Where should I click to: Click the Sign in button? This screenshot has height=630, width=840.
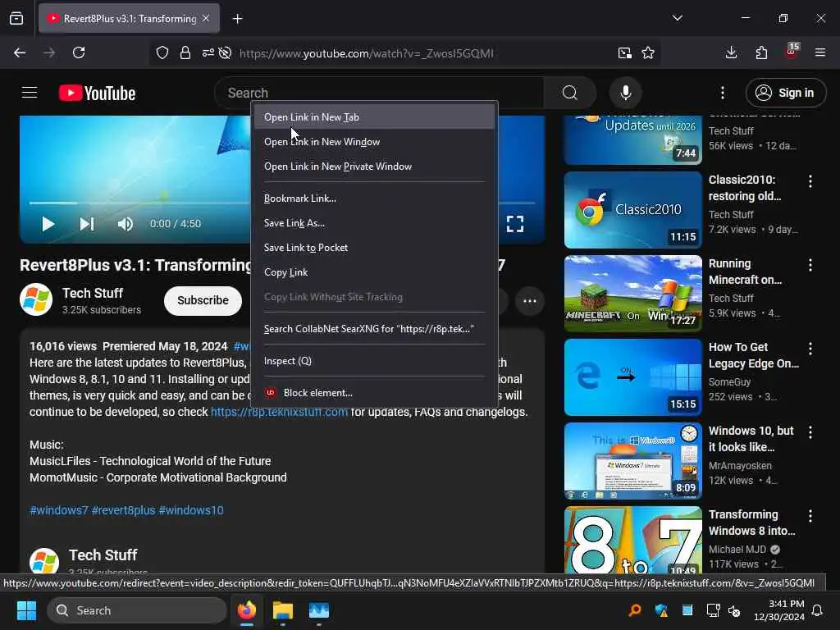point(786,93)
